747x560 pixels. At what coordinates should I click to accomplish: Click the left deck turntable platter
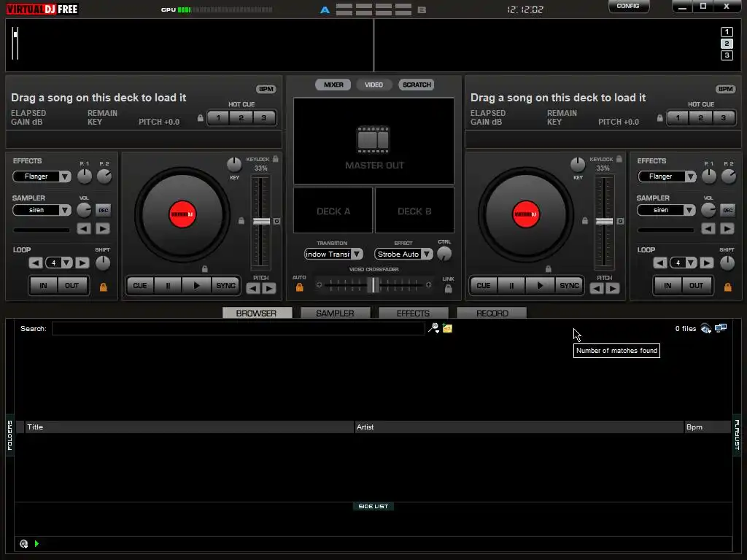(x=182, y=215)
